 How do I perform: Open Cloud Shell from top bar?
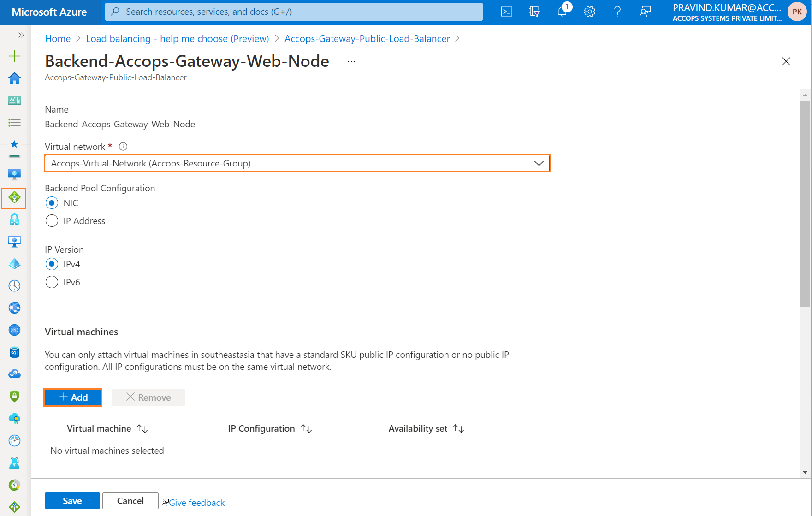coord(507,12)
